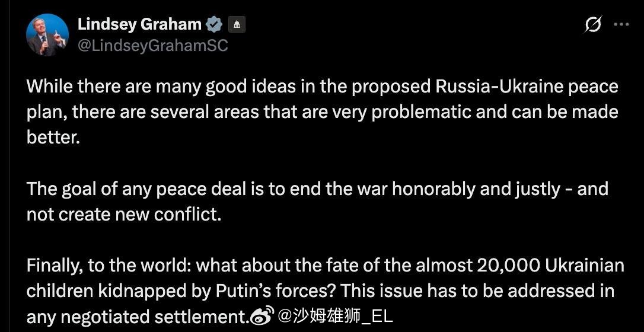This screenshot has width=644, height=332.
Task: Click the government account building badge
Action: tap(237, 25)
